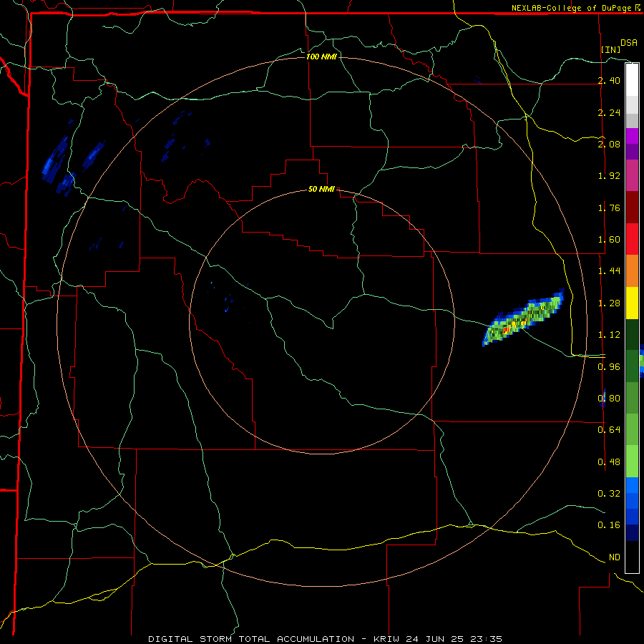Click the 100 NMI range ring label
Image resolution: width=644 pixels, height=644 pixels.
(x=321, y=57)
